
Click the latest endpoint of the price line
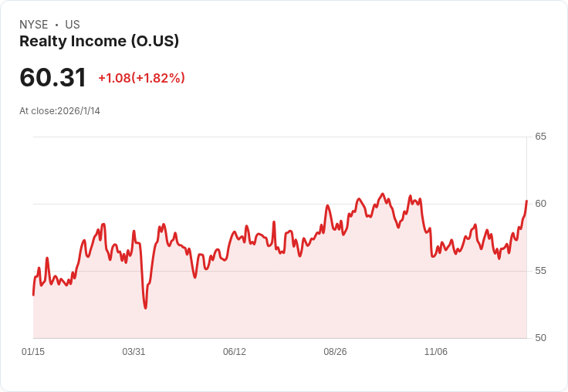point(526,201)
